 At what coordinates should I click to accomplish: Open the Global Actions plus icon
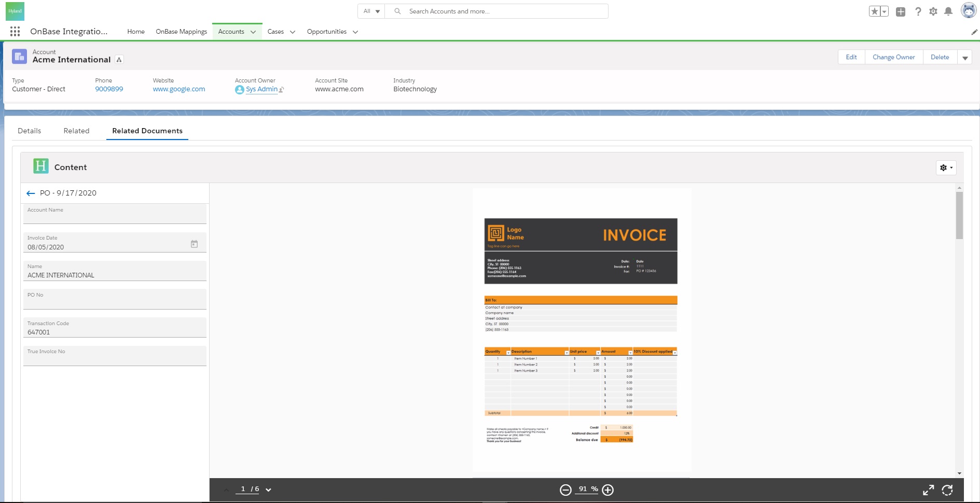pyautogui.click(x=901, y=11)
